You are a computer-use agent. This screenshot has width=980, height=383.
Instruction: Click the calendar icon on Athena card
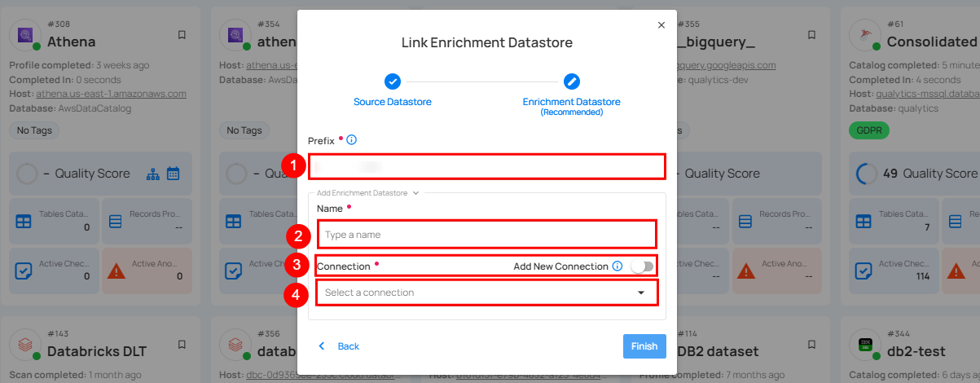point(173,174)
